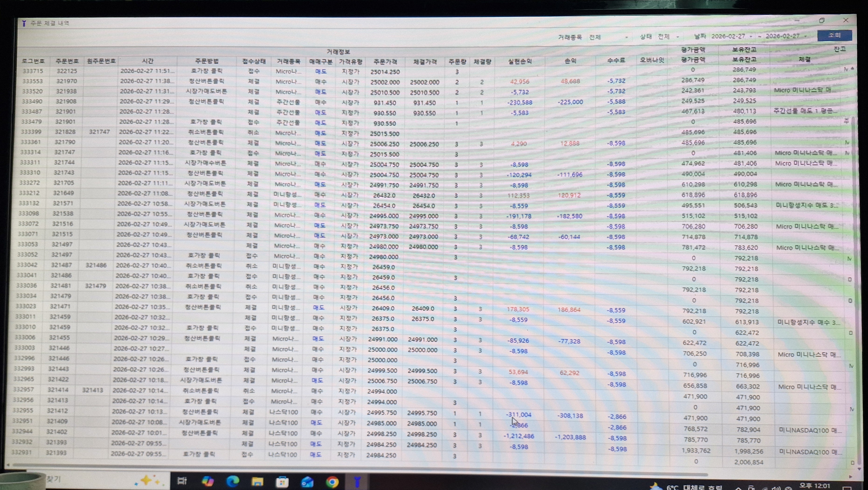Select log number 333715 row cell
This screenshot has width=868, height=490.
pos(33,71)
